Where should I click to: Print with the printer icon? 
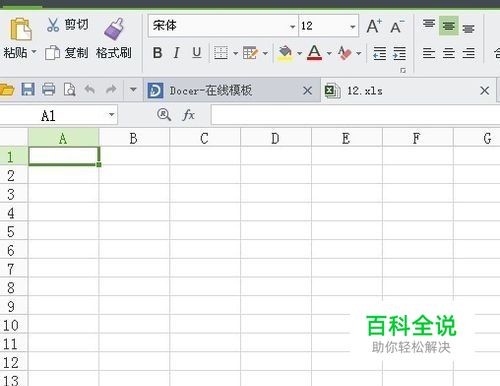(x=49, y=90)
